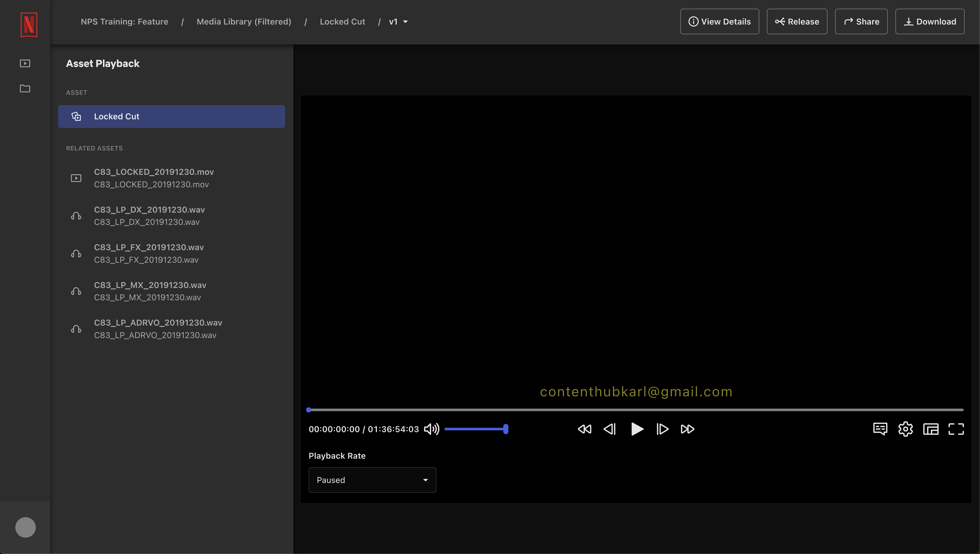Screen dimensions: 980x554
Task: Open the folder icon in sidebar
Action: [x=25, y=88]
